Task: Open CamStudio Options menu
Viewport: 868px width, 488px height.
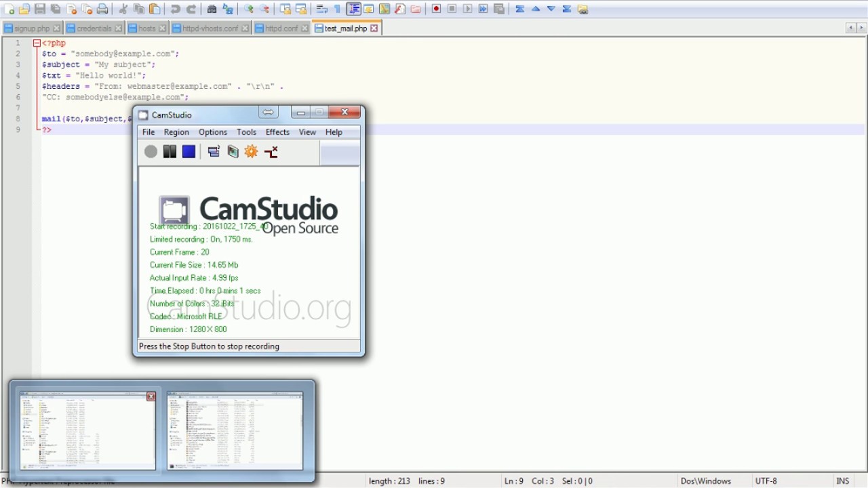Action: click(x=213, y=132)
